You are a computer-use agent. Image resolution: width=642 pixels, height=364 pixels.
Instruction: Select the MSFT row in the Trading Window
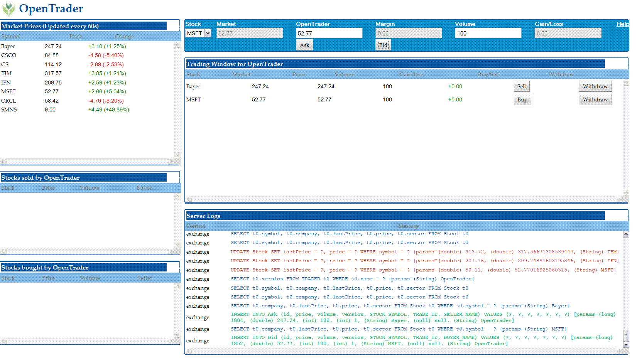[x=270, y=99]
